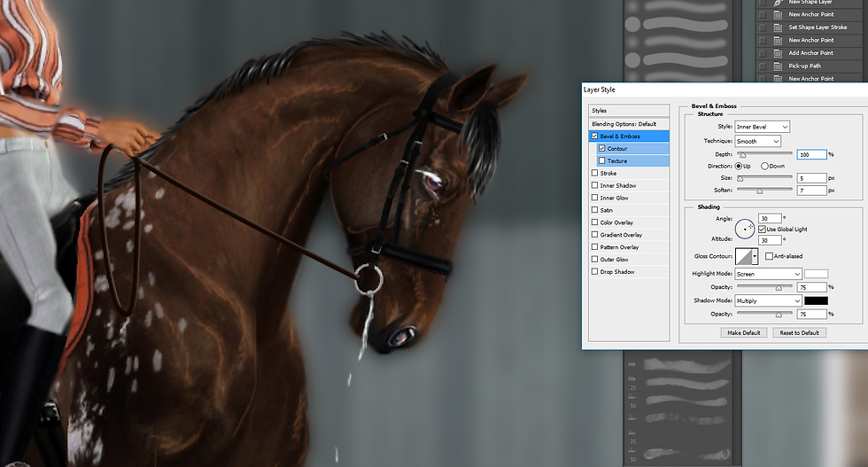Click the Soften slider track
The image size is (868, 467).
[764, 189]
